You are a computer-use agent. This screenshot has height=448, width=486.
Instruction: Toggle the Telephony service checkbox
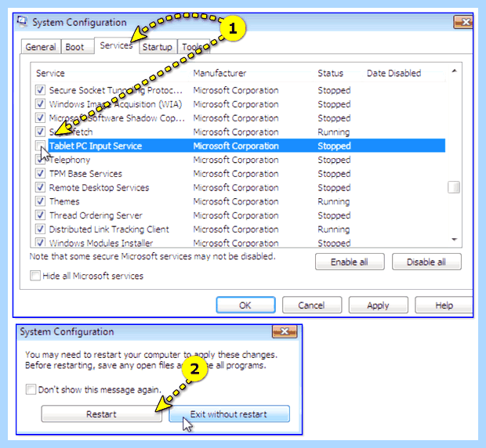[x=40, y=160]
